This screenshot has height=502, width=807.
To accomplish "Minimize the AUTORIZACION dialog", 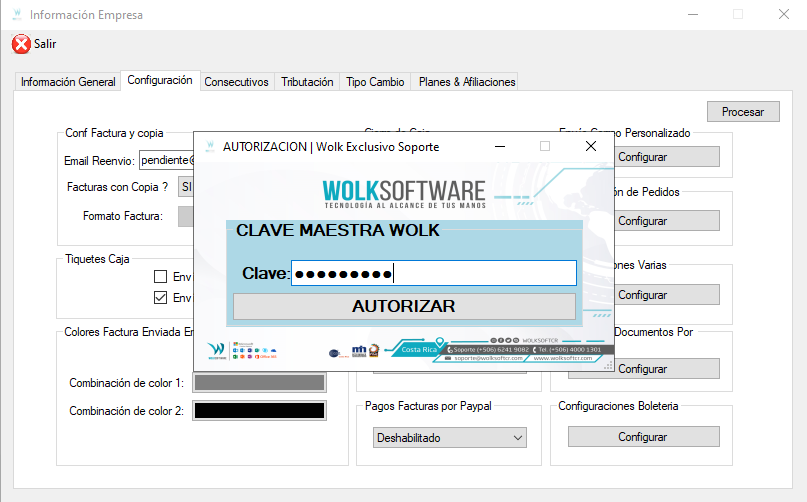I will pos(500,146).
